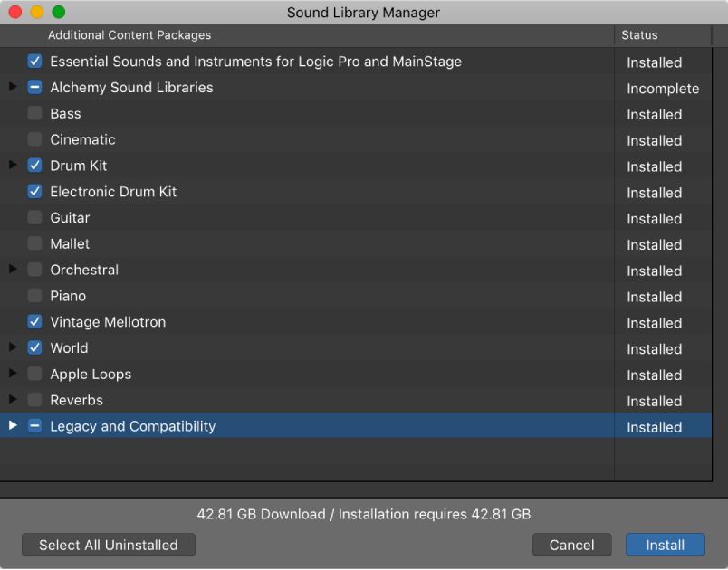Expand the Orchestral package list
The width and height of the screenshot is (728, 570).
tap(13, 271)
